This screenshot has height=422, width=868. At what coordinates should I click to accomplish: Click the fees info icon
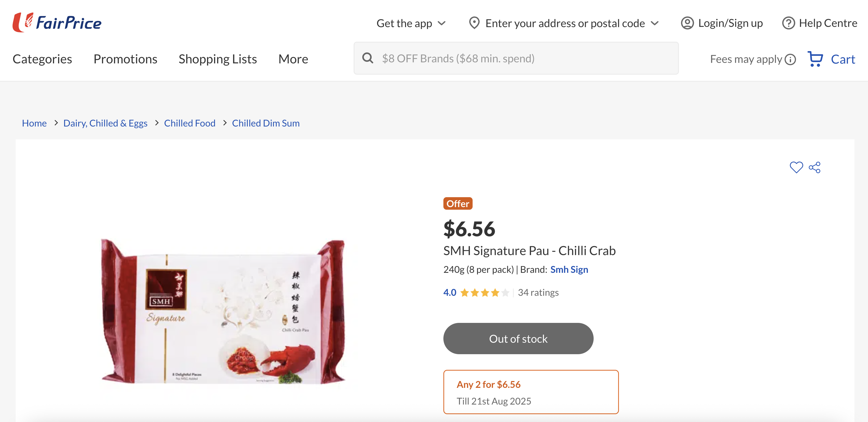point(790,59)
